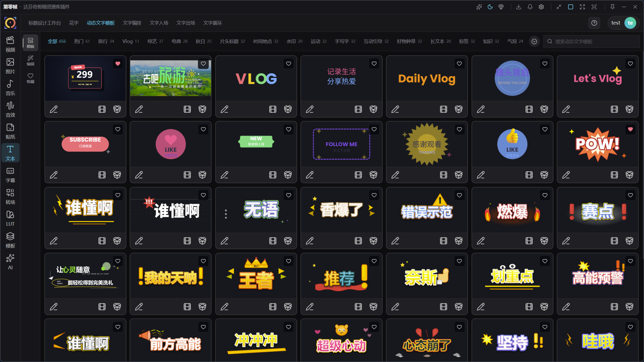644x362 pixels.
Task: Open the test user account menu
Action: click(624, 23)
